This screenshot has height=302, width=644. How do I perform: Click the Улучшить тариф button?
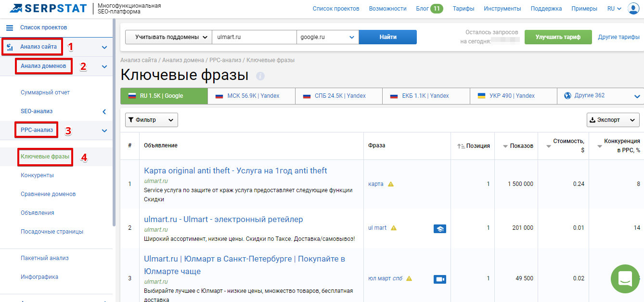coord(558,37)
